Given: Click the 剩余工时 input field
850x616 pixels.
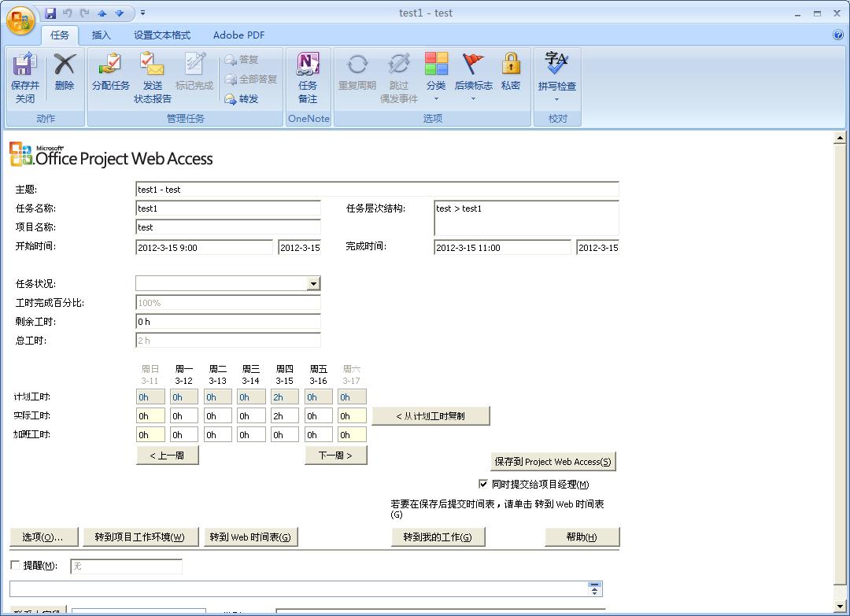Looking at the screenshot, I should 227,322.
